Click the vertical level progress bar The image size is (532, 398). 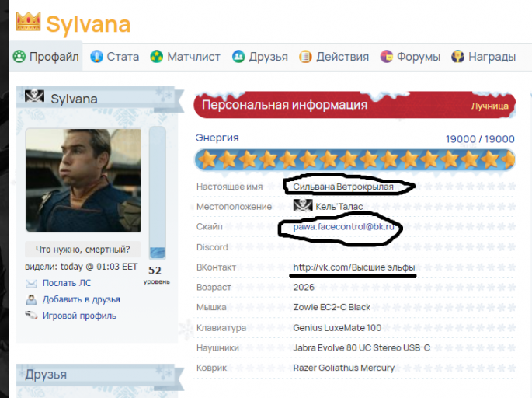(157, 193)
